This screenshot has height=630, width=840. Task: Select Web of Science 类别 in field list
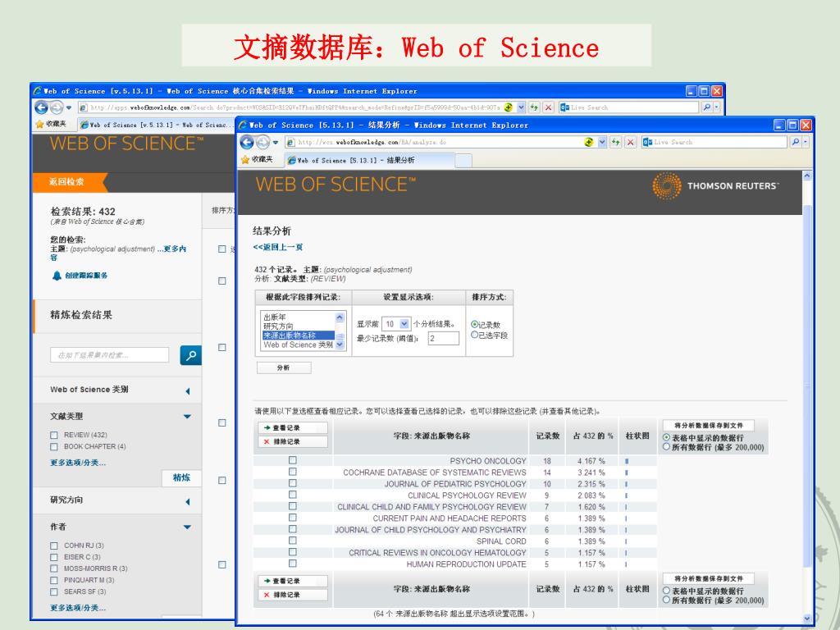(x=299, y=345)
